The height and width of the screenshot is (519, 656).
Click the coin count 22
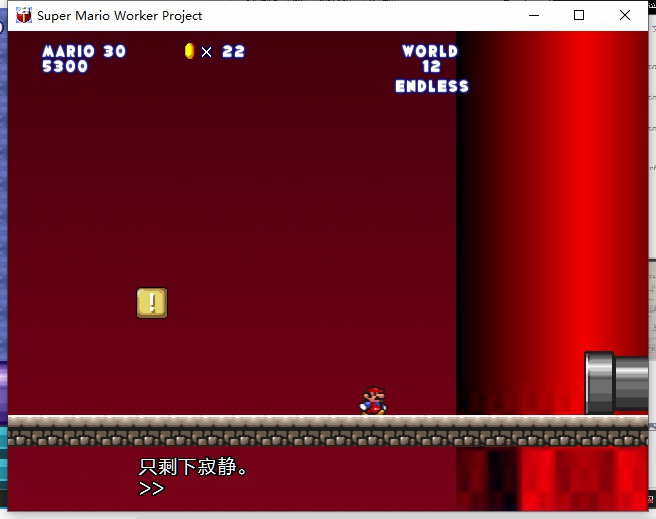pyautogui.click(x=233, y=51)
